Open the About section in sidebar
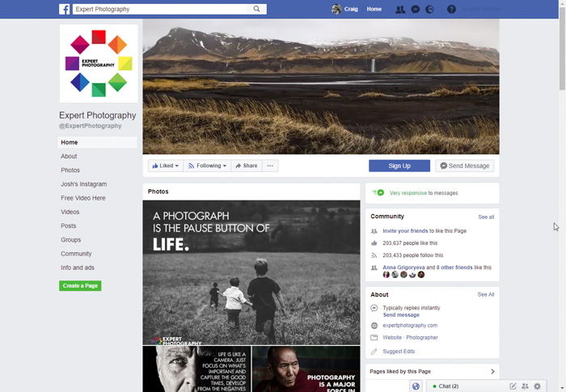 pos(69,156)
